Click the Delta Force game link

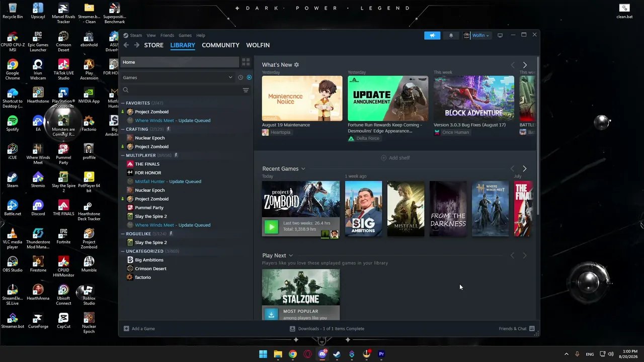[x=367, y=138]
